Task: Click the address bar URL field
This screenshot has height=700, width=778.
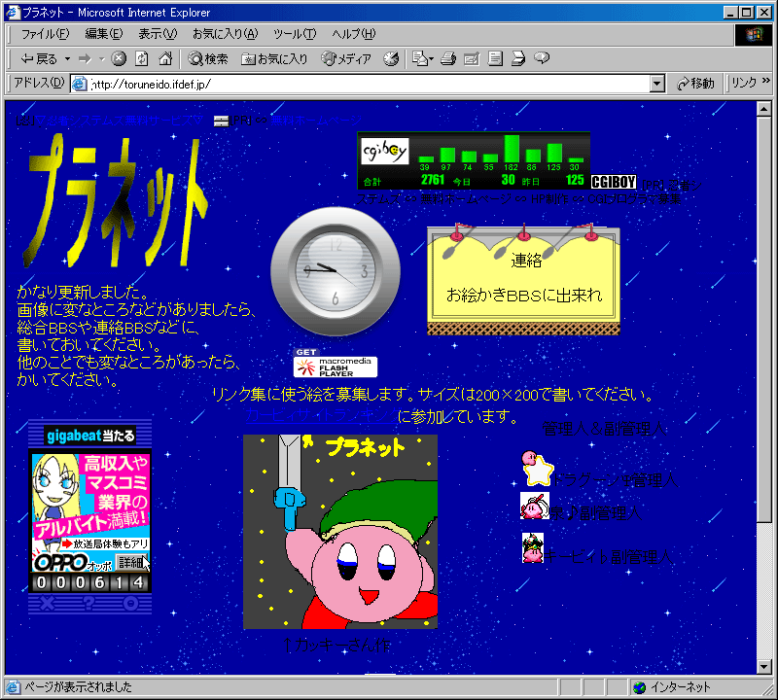Action: click(x=370, y=84)
